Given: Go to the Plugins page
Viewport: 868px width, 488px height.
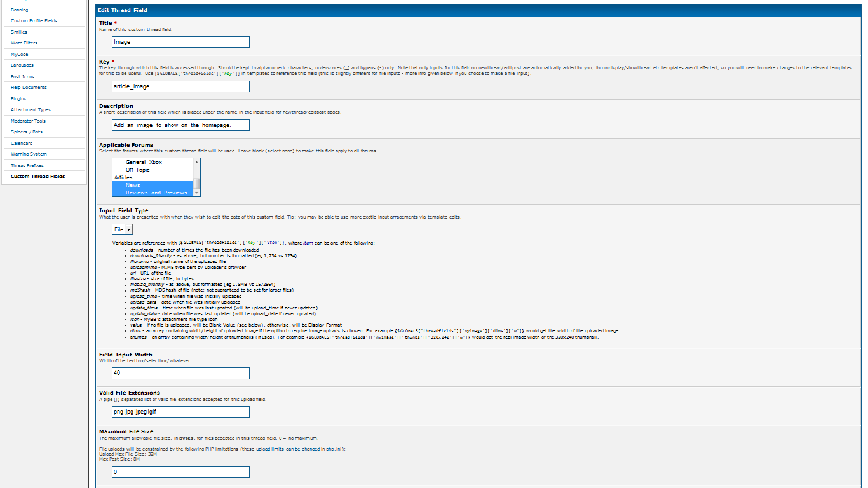Looking at the screenshot, I should pos(18,99).
